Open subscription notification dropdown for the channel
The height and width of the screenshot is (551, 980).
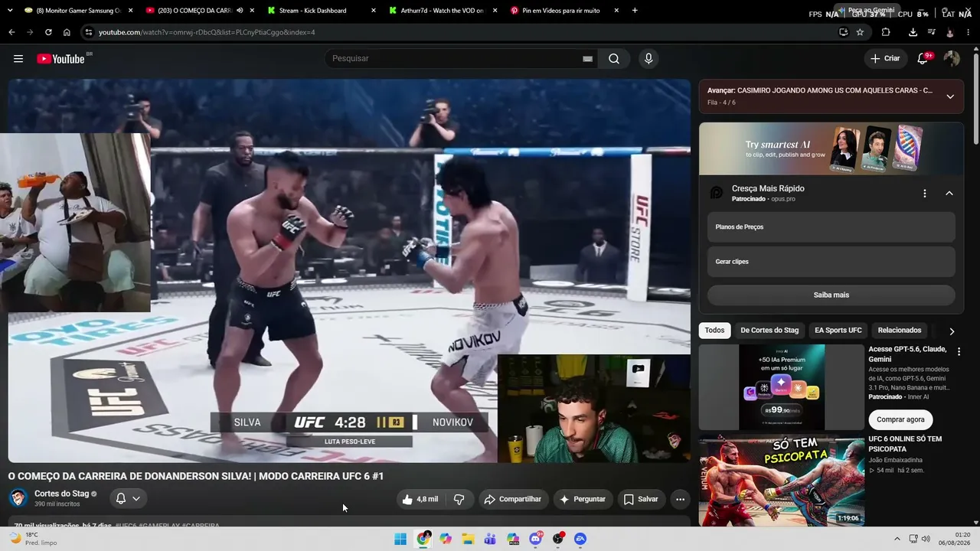[x=128, y=499]
